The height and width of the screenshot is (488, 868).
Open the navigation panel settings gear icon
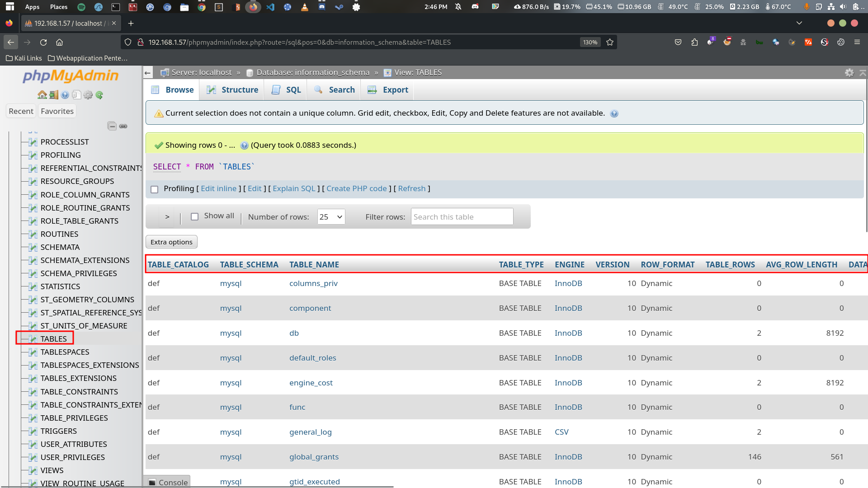pos(88,95)
